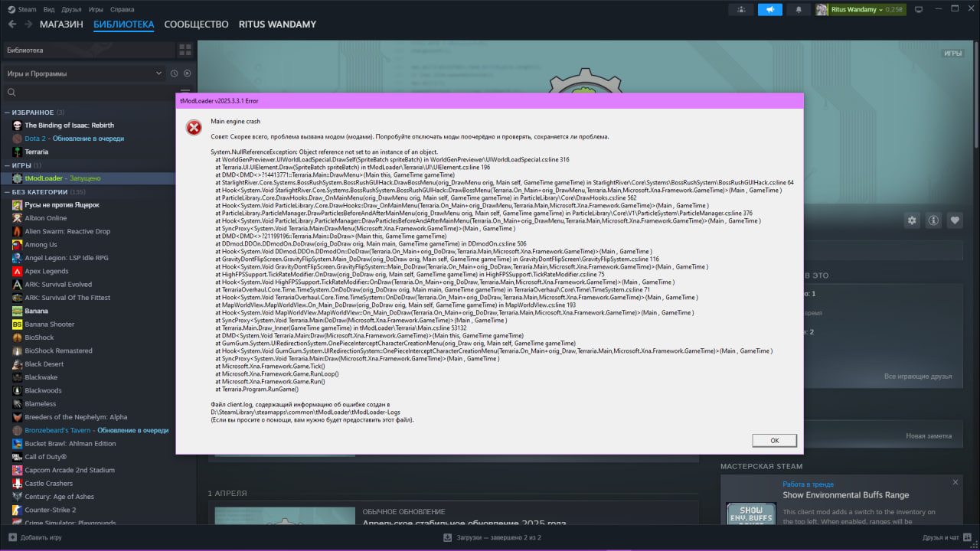Open the friends activity button in the top bar
The width and height of the screenshot is (980, 551).
[740, 9]
